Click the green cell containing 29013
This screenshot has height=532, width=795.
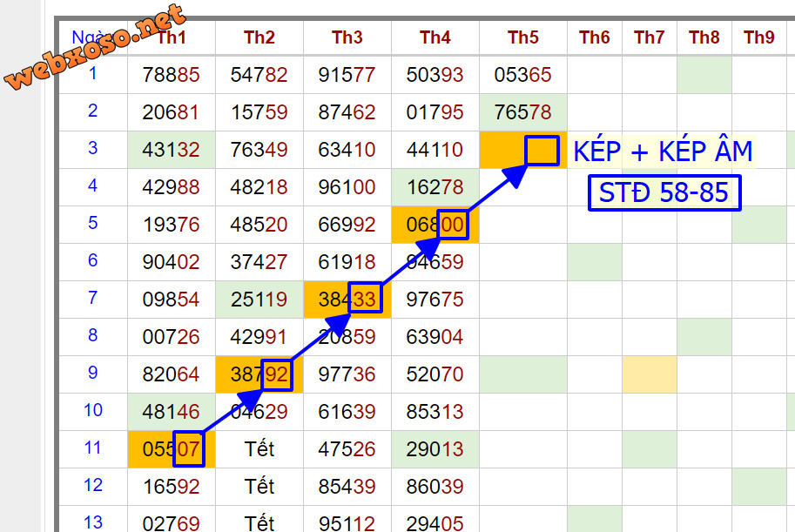435,449
